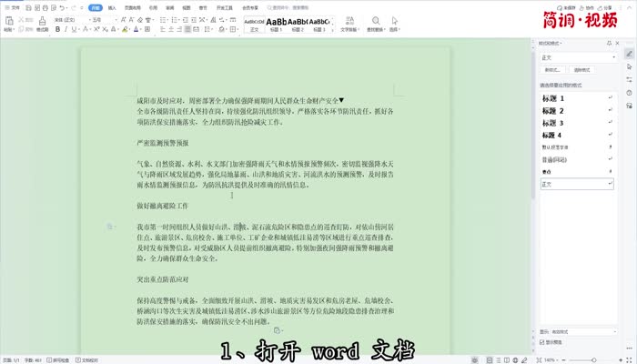The width and height of the screenshot is (637, 364).
Task: Click the bulleted list icon
Action: [163, 19]
